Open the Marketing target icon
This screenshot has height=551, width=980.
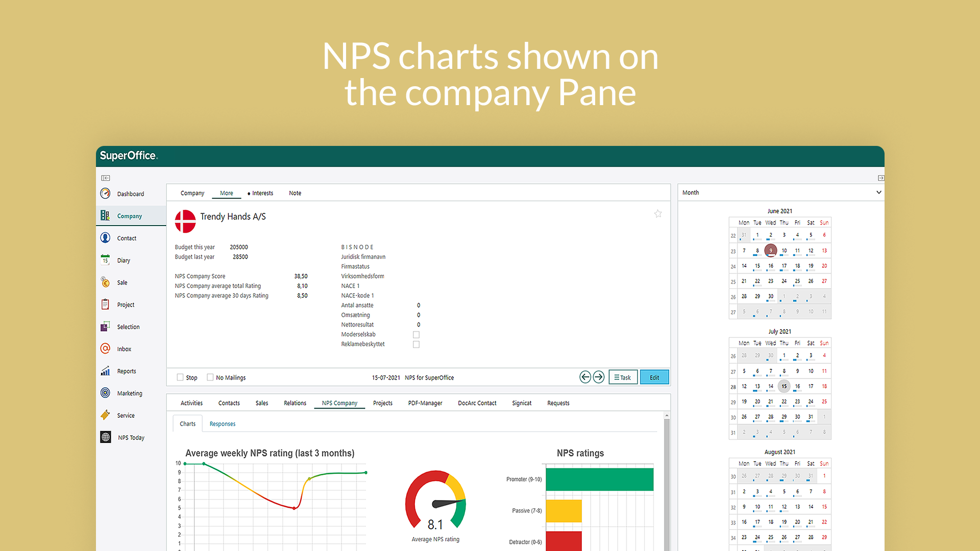tap(105, 393)
